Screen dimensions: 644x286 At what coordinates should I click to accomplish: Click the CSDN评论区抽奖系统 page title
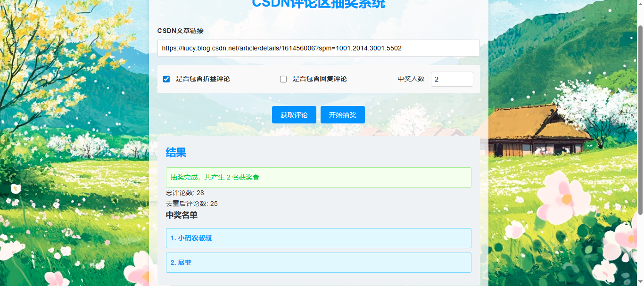[319, 4]
